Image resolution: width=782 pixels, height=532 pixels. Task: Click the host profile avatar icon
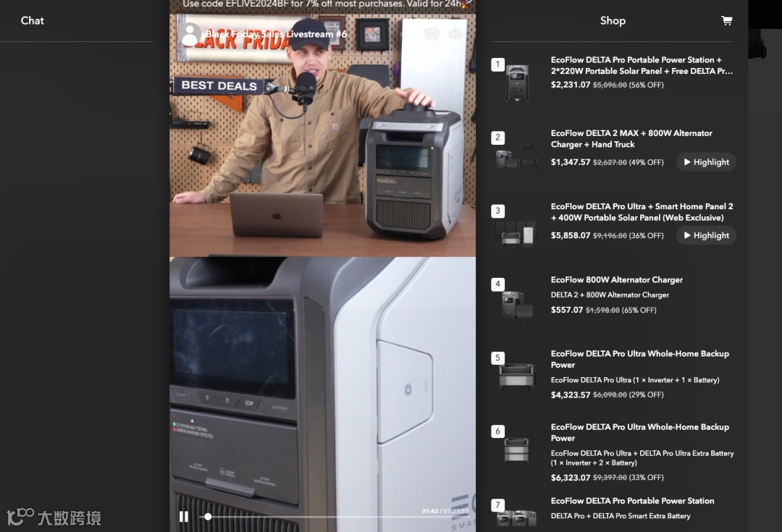tap(190, 35)
